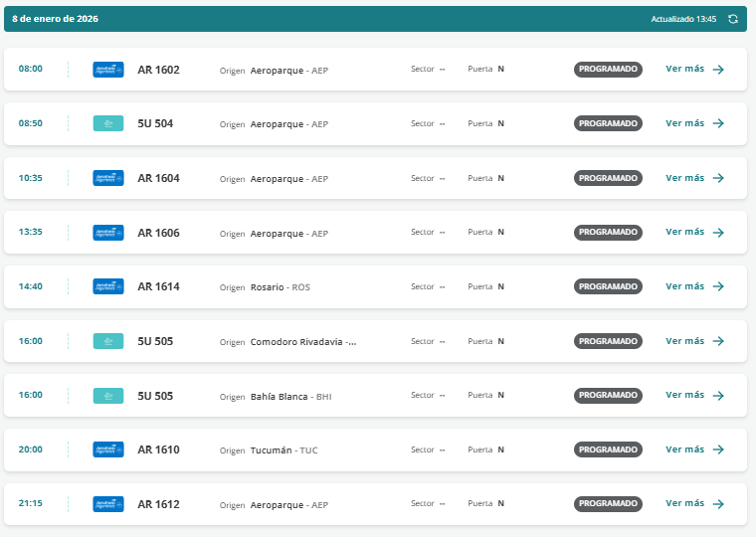
Task: Click the arrow icon on AR 1606 row
Action: click(718, 233)
